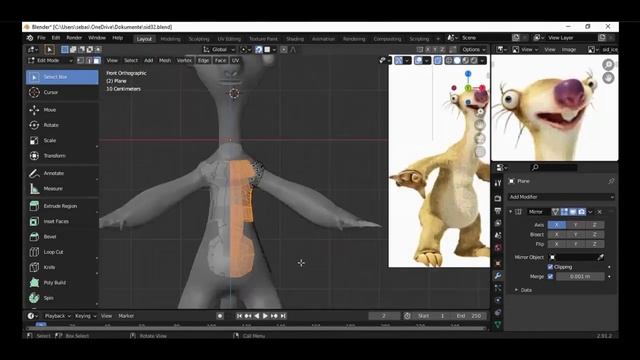The height and width of the screenshot is (360, 640).
Task: Open the Tool properties tab icon
Action: coord(498,183)
